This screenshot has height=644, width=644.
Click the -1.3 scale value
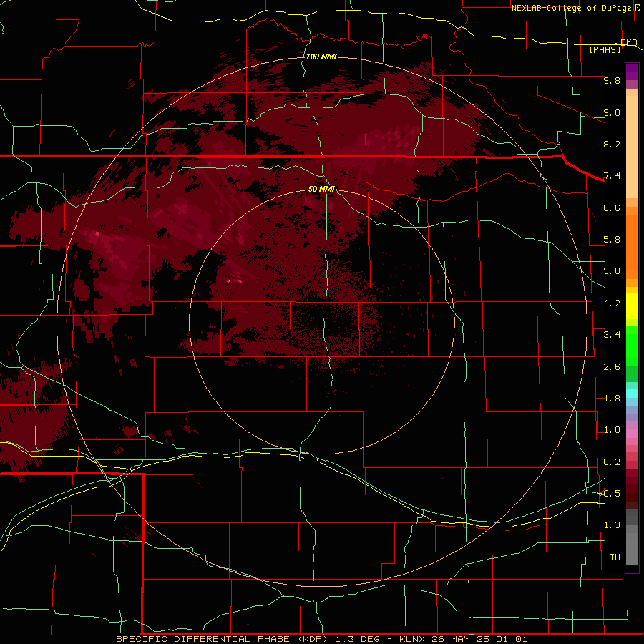point(610,525)
